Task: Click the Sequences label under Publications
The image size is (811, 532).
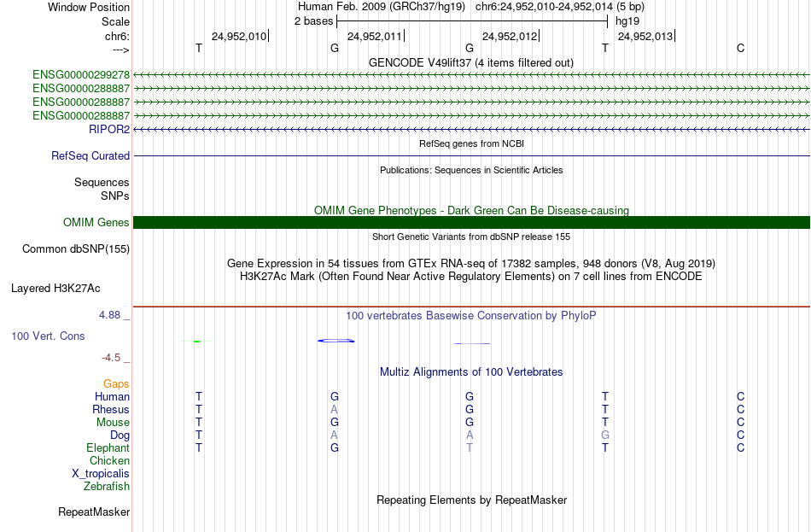Action: point(102,182)
